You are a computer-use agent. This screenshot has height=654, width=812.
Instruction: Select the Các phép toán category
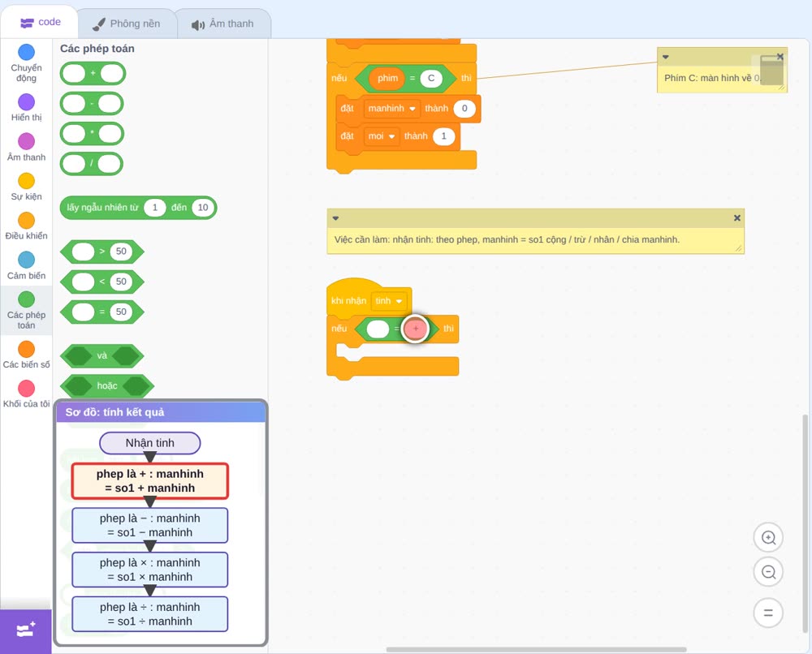click(26, 311)
